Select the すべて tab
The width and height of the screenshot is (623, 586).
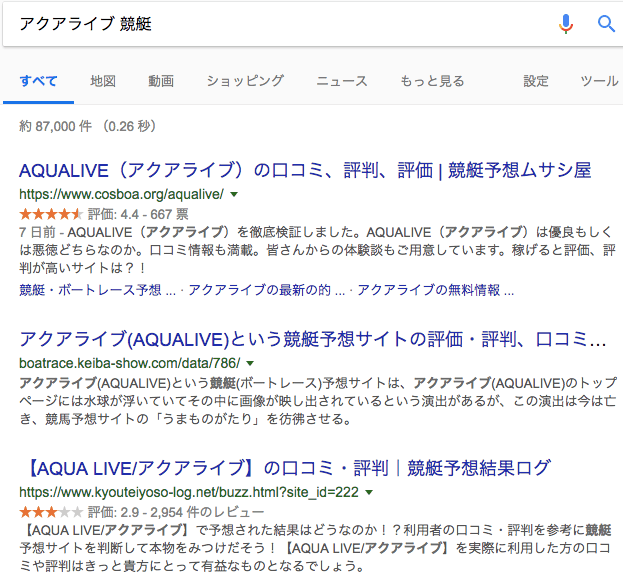39,81
